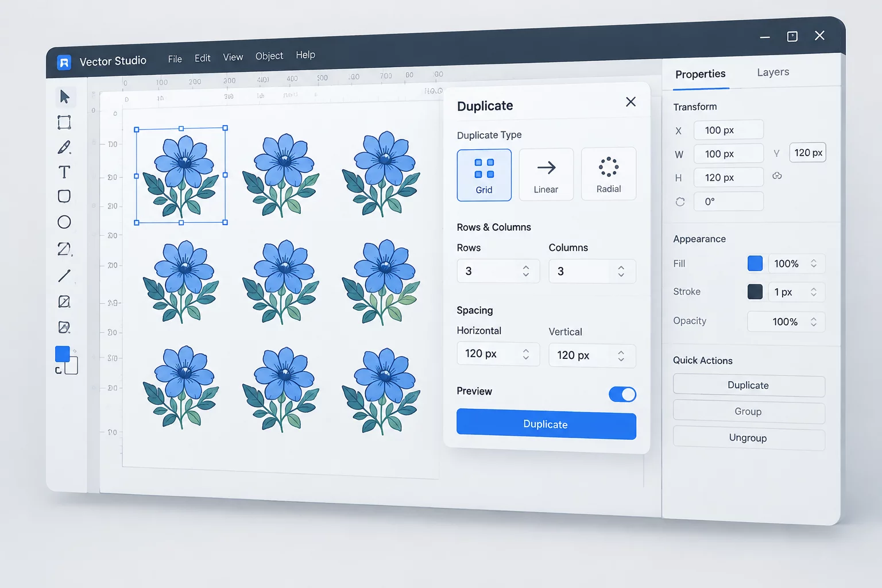Click the blue Duplicate button in the dialog
This screenshot has width=882, height=588.
tap(546, 424)
